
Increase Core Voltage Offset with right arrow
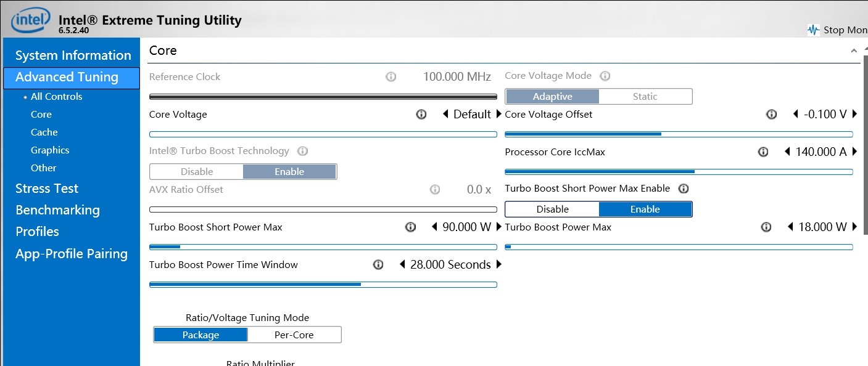[x=854, y=115]
